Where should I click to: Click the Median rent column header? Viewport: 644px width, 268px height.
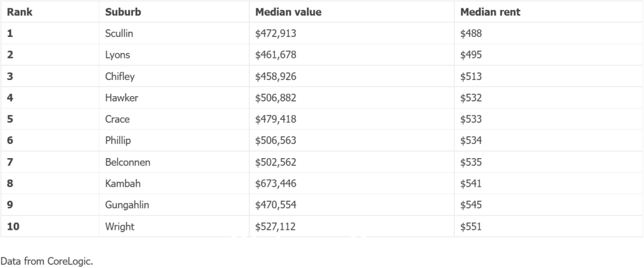coord(549,12)
